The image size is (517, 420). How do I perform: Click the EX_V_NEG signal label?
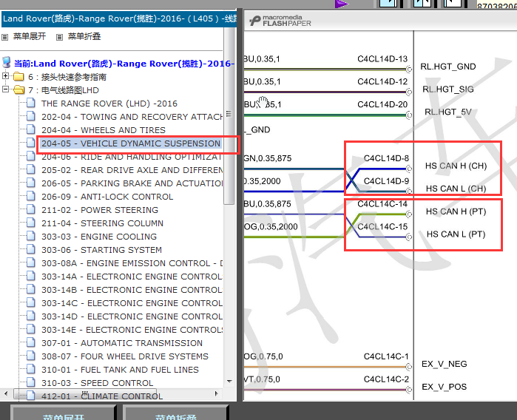(444, 364)
